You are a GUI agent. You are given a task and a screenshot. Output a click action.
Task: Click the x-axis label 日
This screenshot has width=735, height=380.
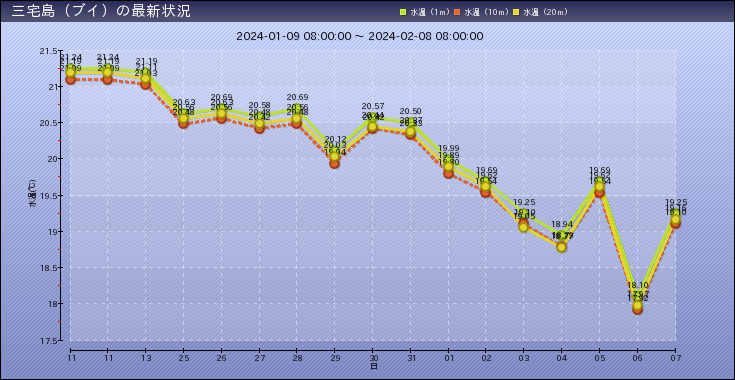coord(374,366)
